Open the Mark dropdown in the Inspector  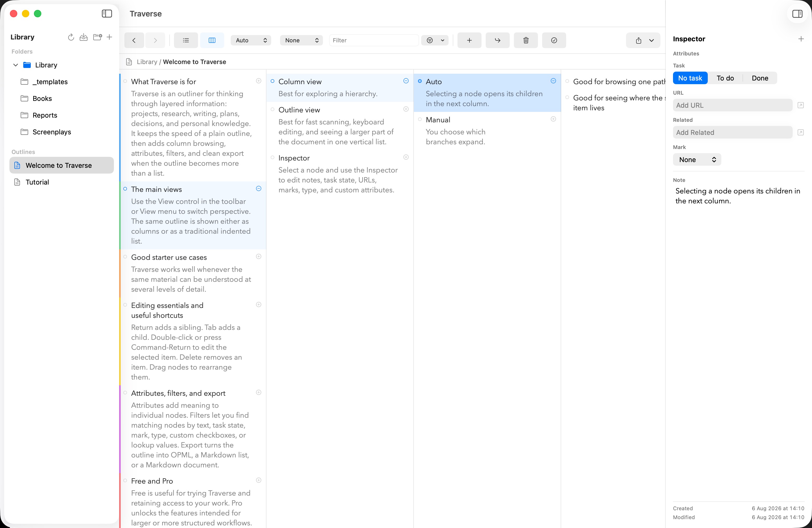pos(697,160)
